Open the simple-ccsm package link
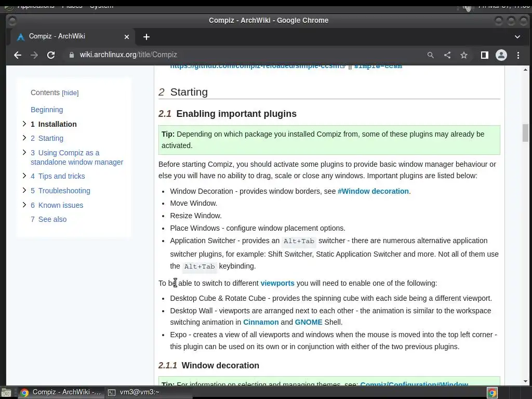 click(378, 66)
